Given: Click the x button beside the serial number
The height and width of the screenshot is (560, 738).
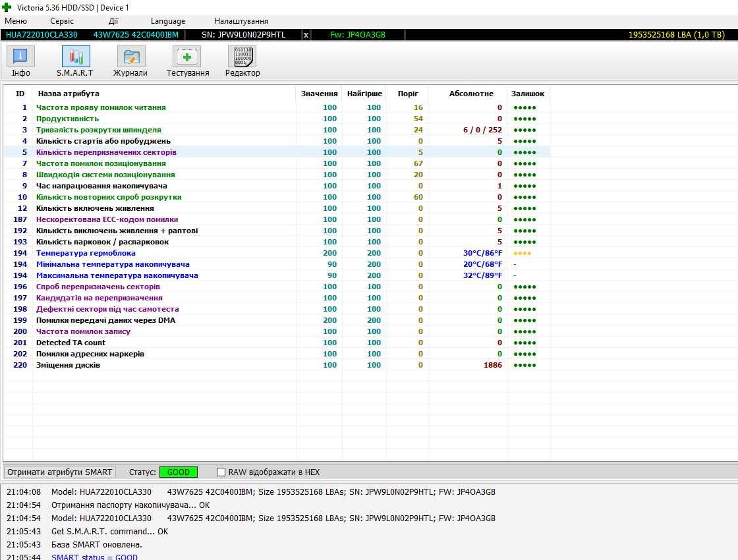Looking at the screenshot, I should [306, 35].
